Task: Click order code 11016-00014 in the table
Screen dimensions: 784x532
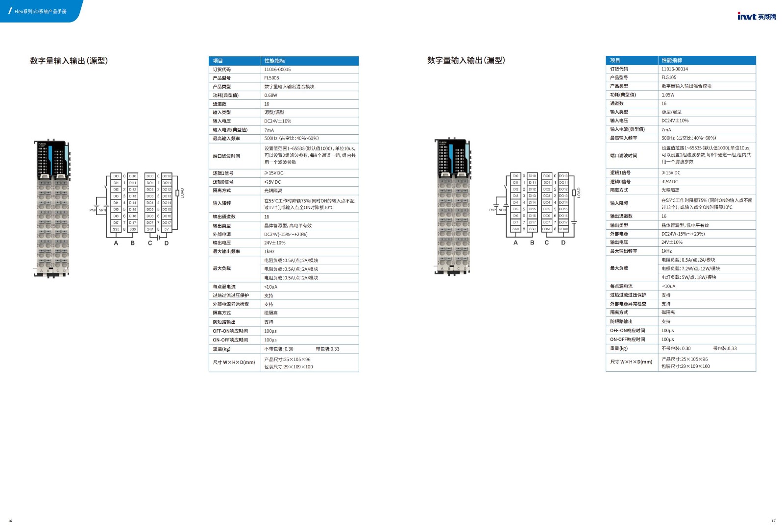Action: click(674, 69)
